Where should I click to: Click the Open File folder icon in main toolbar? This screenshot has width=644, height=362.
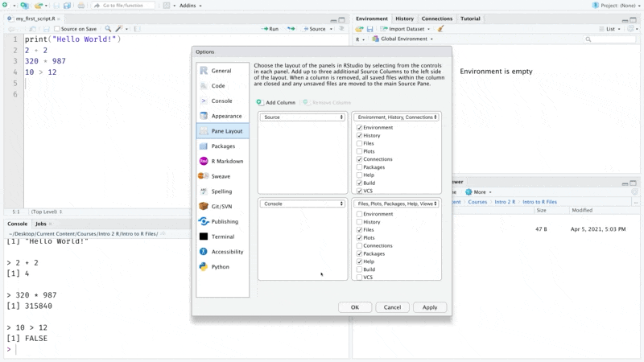pyautogui.click(x=38, y=6)
